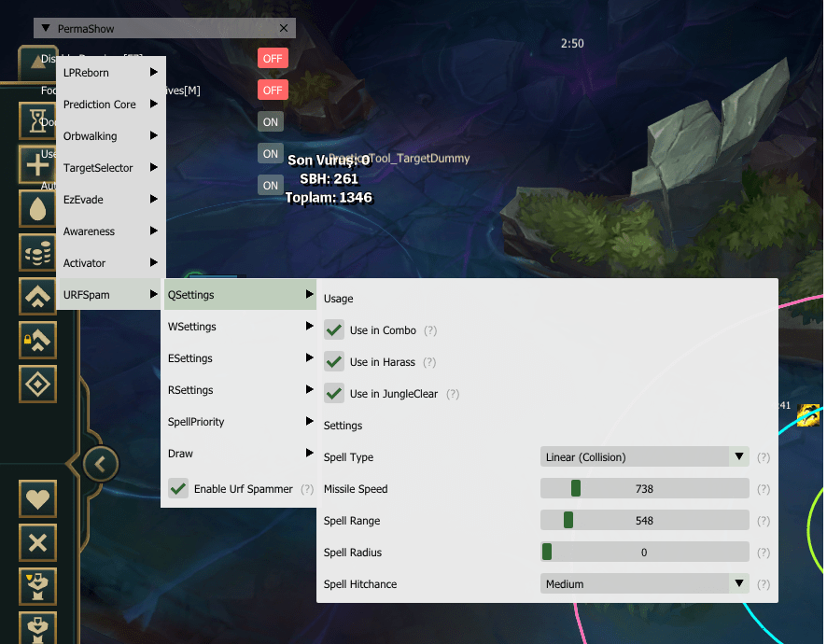
Task: Open the Spell Type dropdown
Action: [x=644, y=456]
